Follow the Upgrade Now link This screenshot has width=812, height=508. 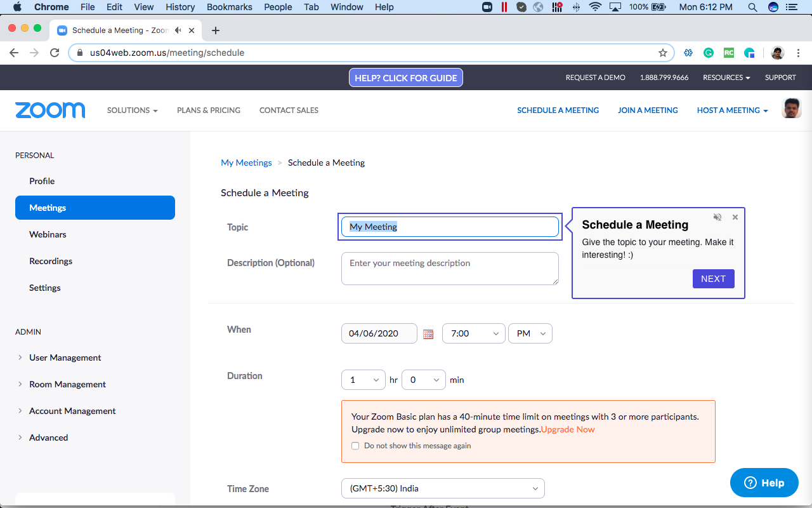(568, 429)
